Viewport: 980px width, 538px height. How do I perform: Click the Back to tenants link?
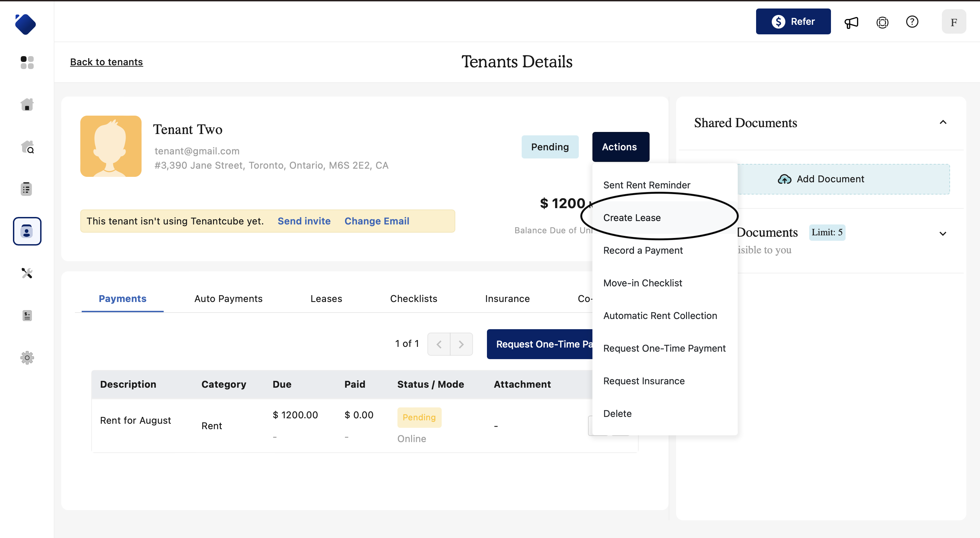tap(107, 62)
